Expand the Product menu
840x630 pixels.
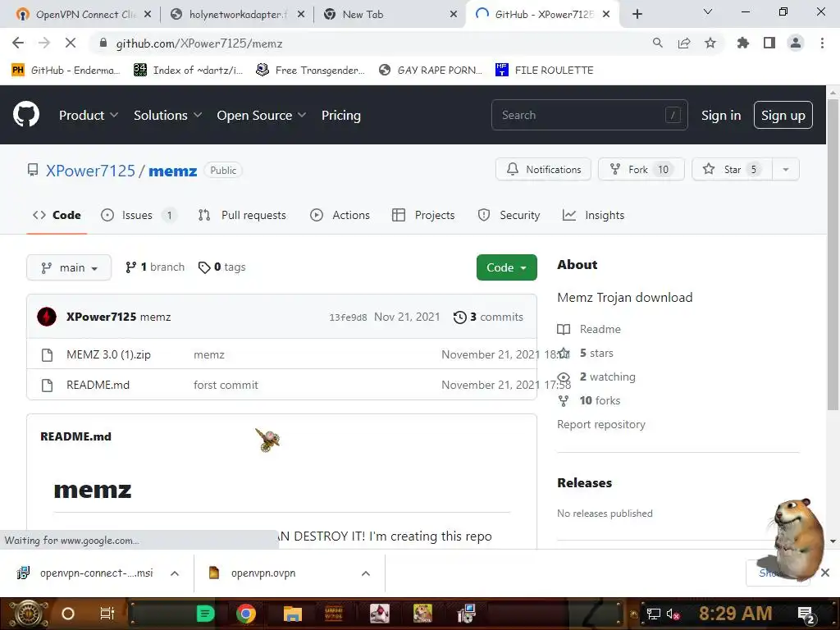[x=89, y=115]
